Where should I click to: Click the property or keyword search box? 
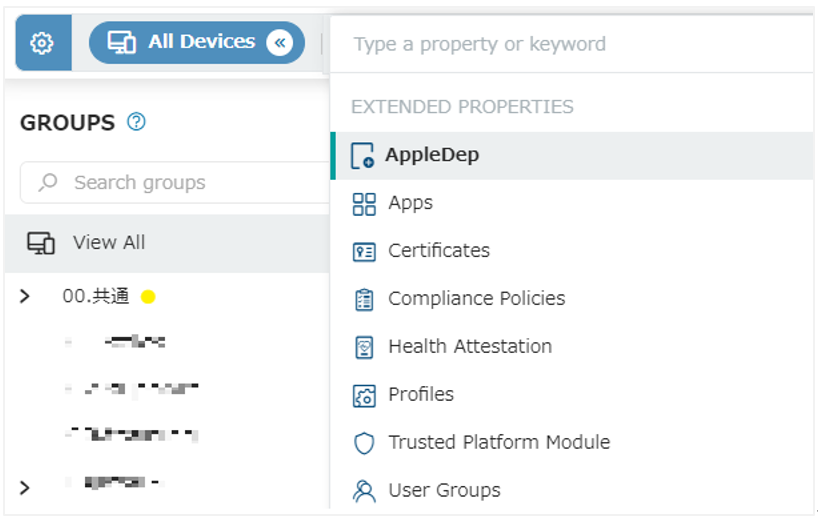pos(570,44)
